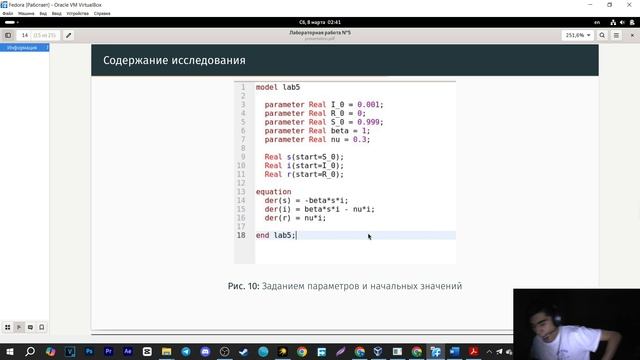Click the volume icon in GNOME top bar

click(622, 22)
